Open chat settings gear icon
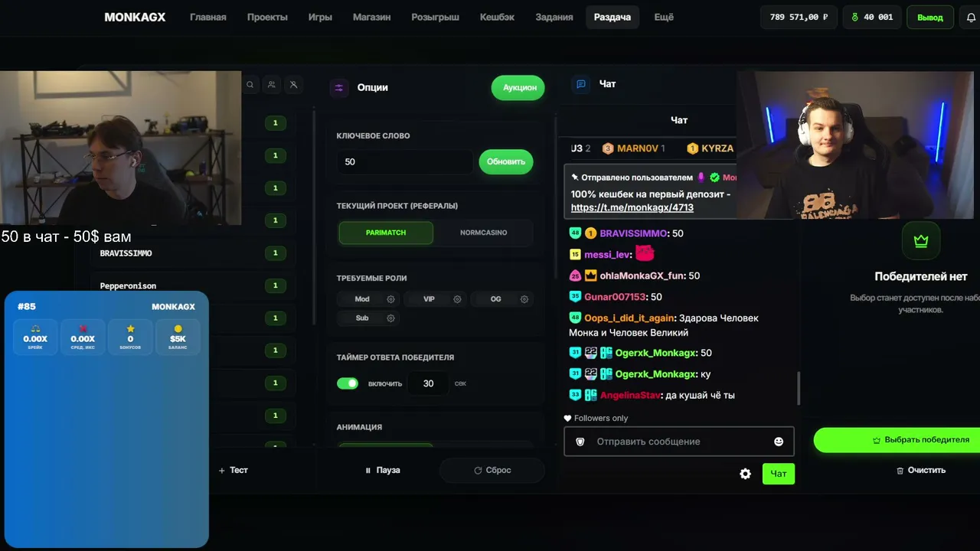Viewport: 980px width, 551px height. click(745, 474)
